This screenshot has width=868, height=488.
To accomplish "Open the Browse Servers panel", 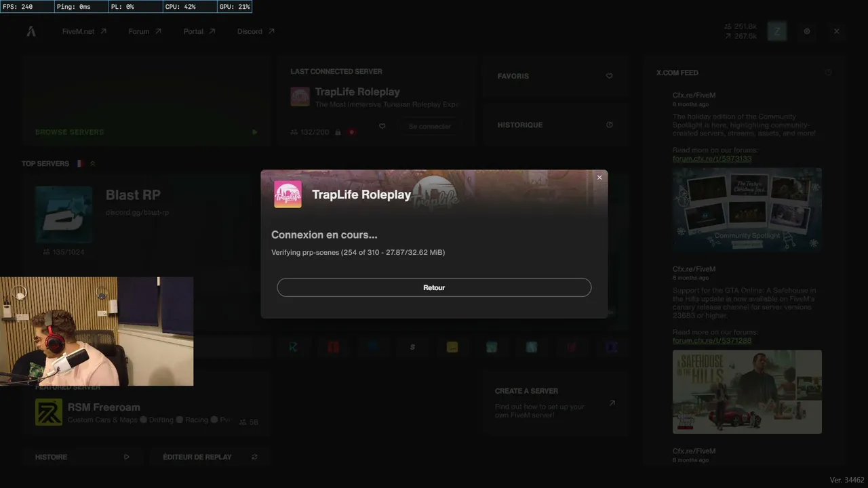I will point(146,100).
